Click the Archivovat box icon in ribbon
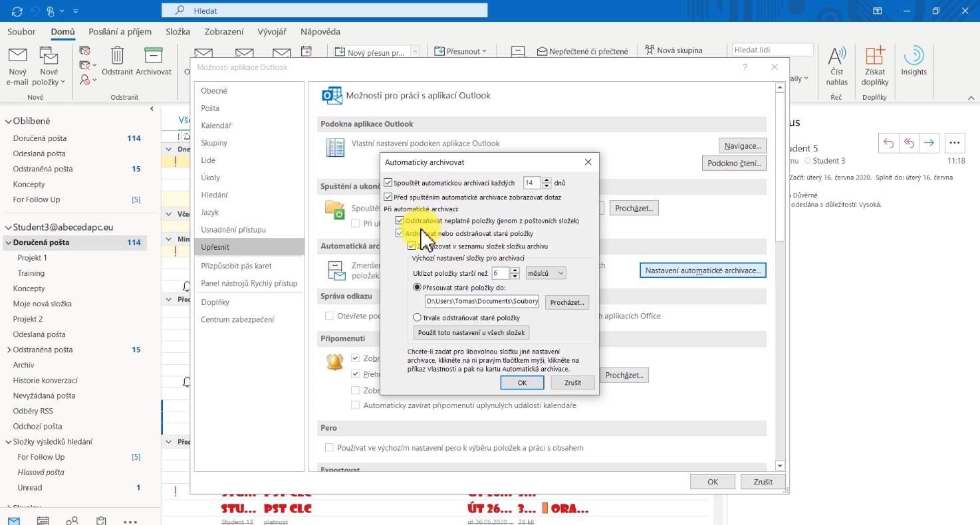The height and width of the screenshot is (525, 980). click(154, 55)
